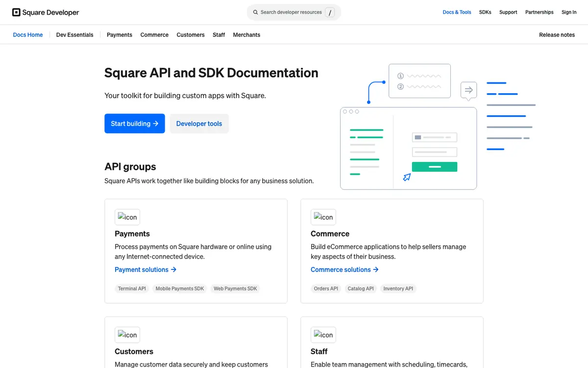Open the Inventory API tag
588x368 pixels.
tap(398, 289)
